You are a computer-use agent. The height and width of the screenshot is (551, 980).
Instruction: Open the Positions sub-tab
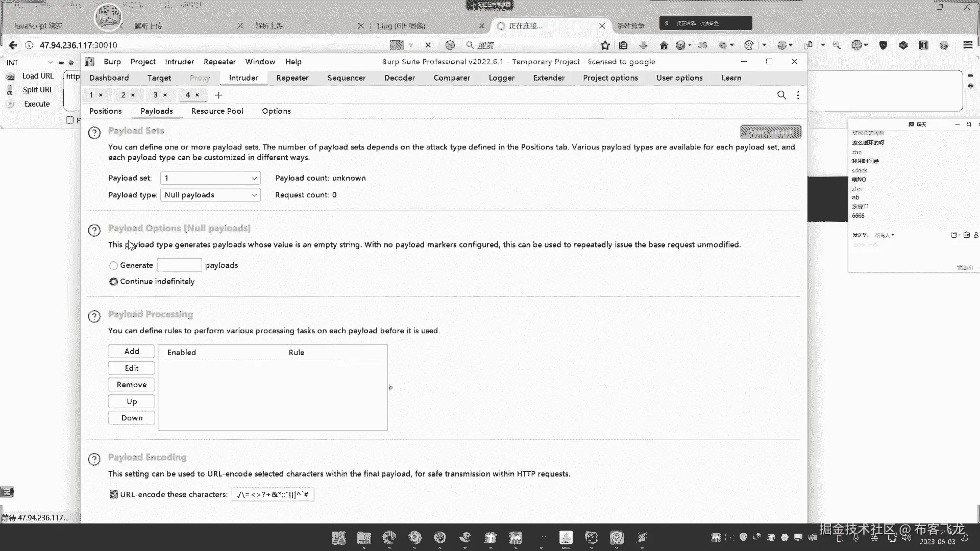[x=105, y=111]
